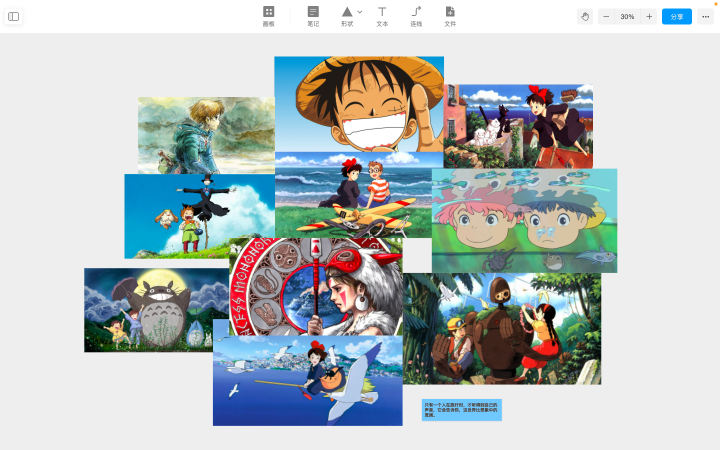Expand the shape tool dropdown chevron
The image size is (720, 450).
coord(360,12)
